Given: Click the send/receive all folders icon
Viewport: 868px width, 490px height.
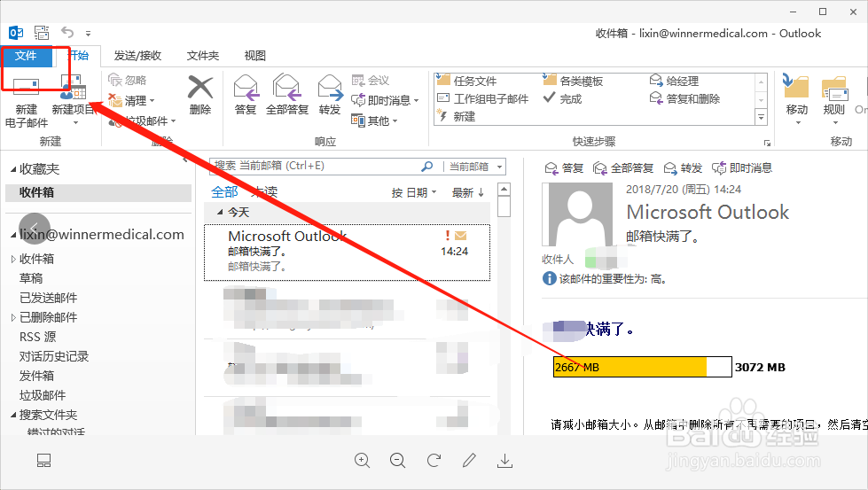Looking at the screenshot, I should (42, 33).
